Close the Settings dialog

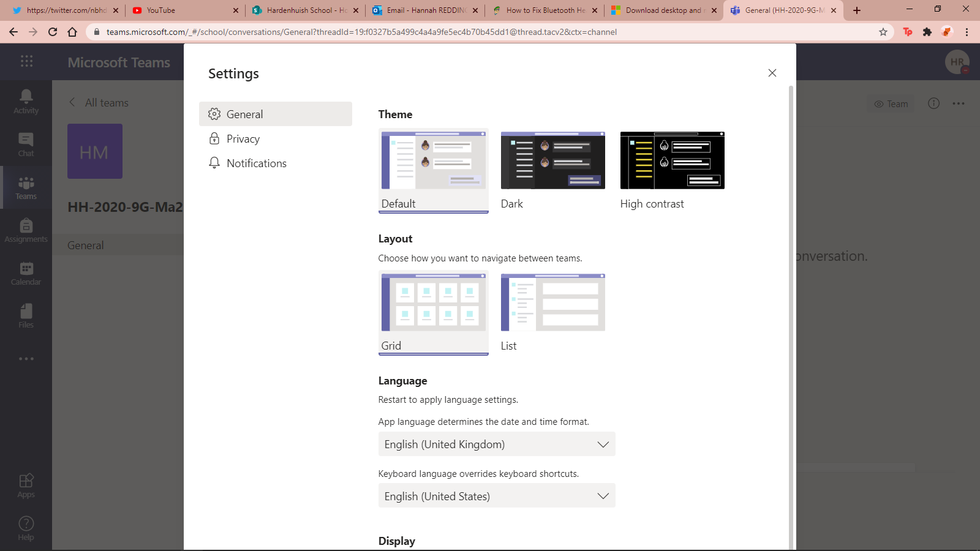pos(772,73)
